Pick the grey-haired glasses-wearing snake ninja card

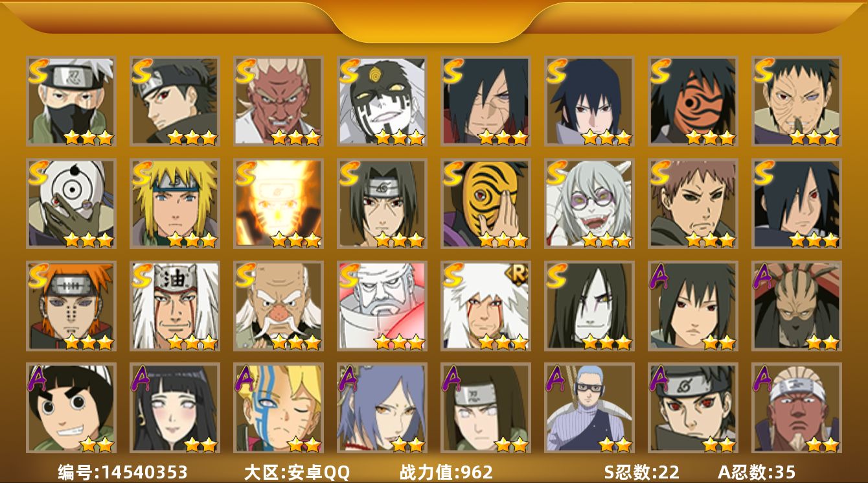(x=589, y=204)
